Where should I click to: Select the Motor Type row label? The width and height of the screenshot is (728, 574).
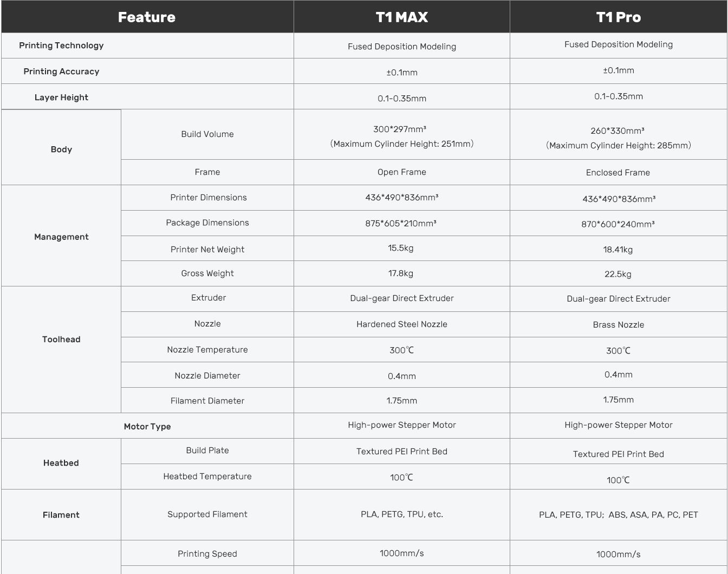click(x=147, y=427)
